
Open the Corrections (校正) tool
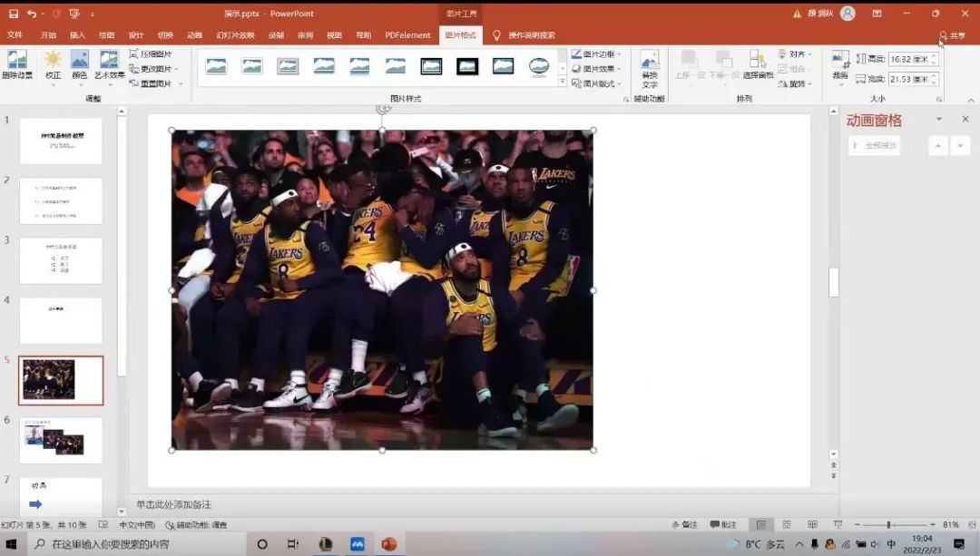tap(53, 62)
